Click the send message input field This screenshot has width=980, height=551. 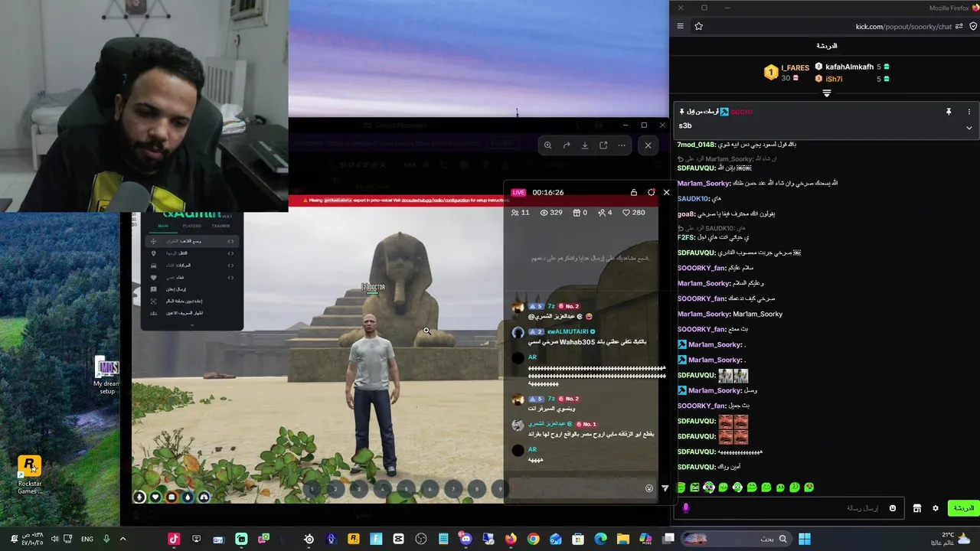point(789,508)
